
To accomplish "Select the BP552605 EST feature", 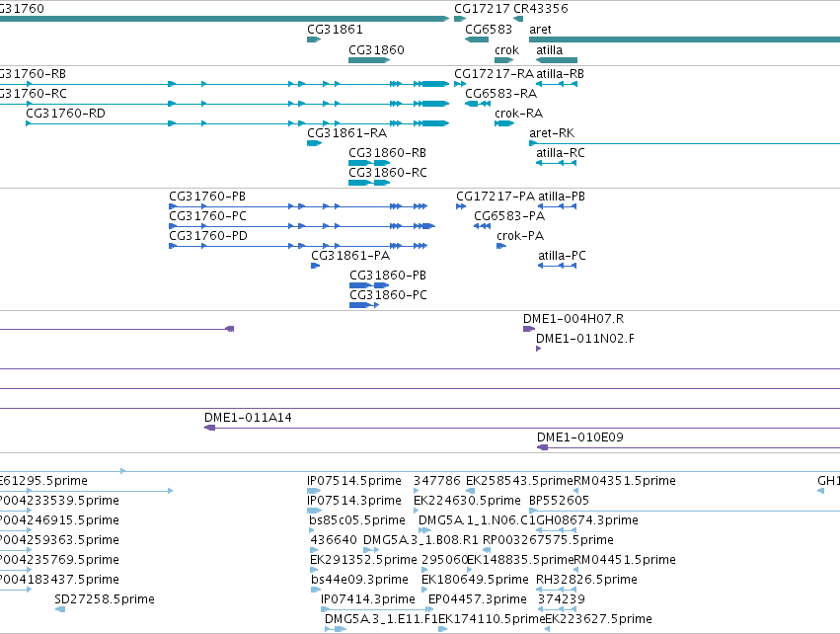I will (x=685, y=511).
